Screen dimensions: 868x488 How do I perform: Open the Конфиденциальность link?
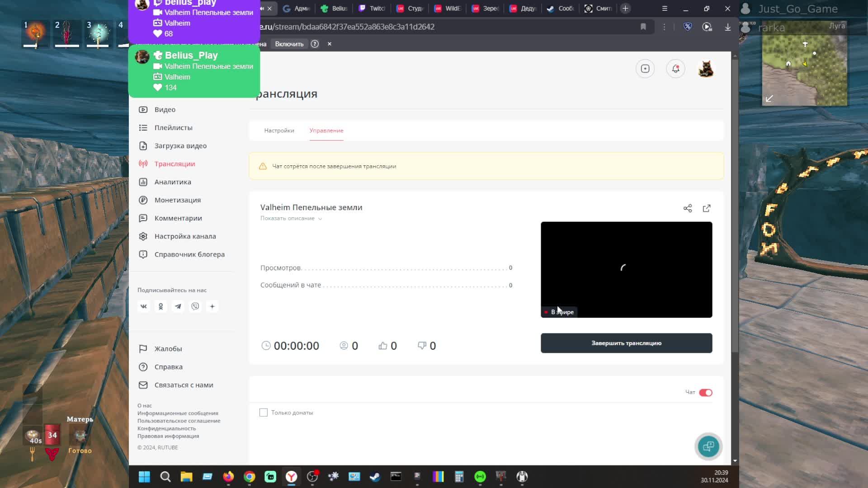click(167, 428)
